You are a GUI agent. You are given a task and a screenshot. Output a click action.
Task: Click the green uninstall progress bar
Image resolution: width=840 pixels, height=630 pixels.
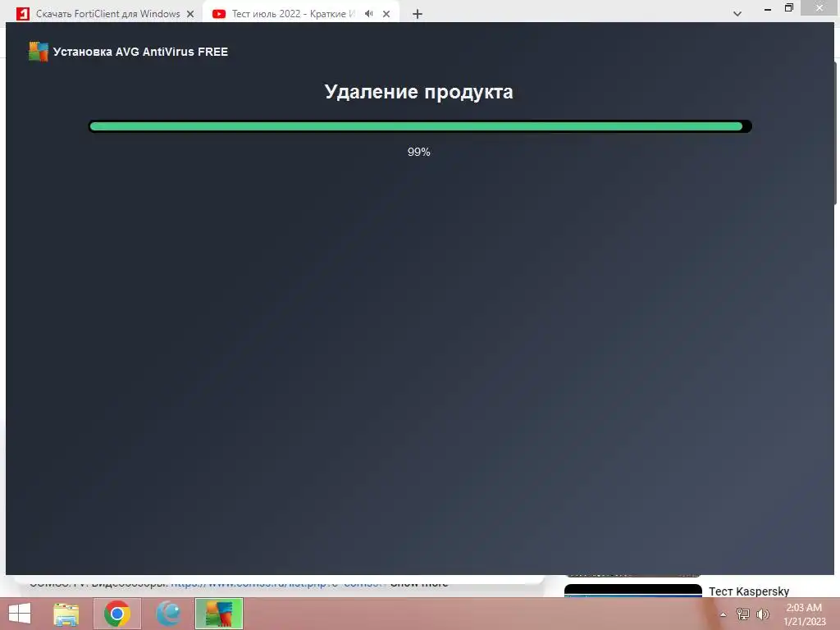(420, 126)
